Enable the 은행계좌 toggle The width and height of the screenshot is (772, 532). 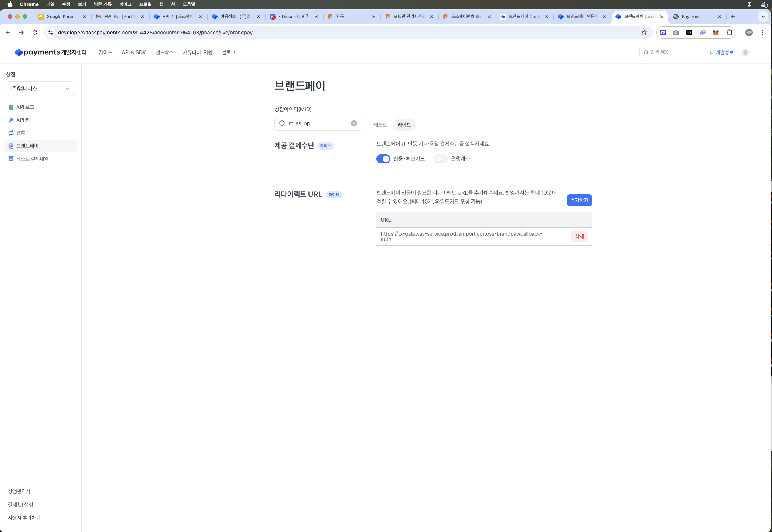(x=441, y=159)
